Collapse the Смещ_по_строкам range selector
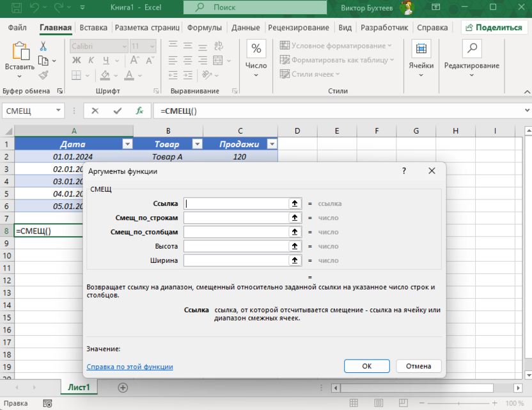 [295, 217]
